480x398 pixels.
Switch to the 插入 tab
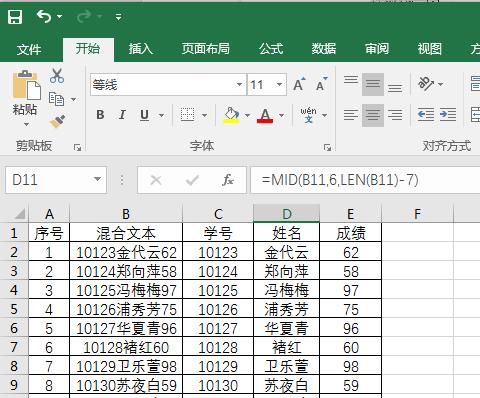click(x=141, y=49)
